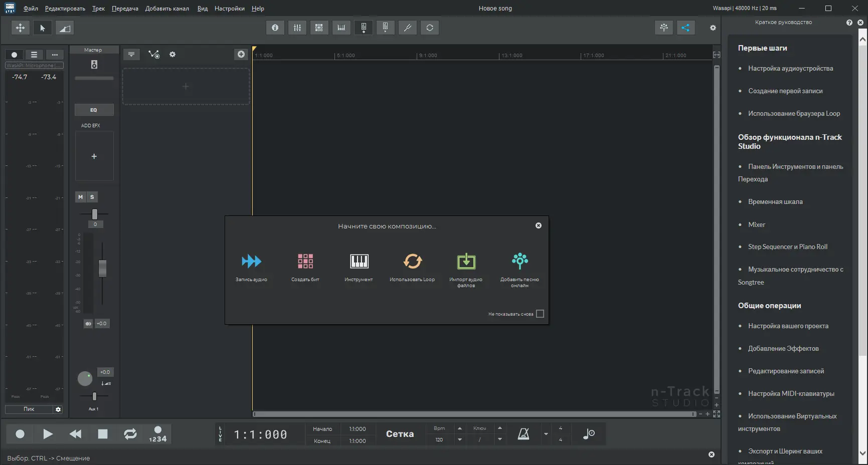Open the metronome options dropdown arrow
868x465 pixels.
tap(546, 434)
